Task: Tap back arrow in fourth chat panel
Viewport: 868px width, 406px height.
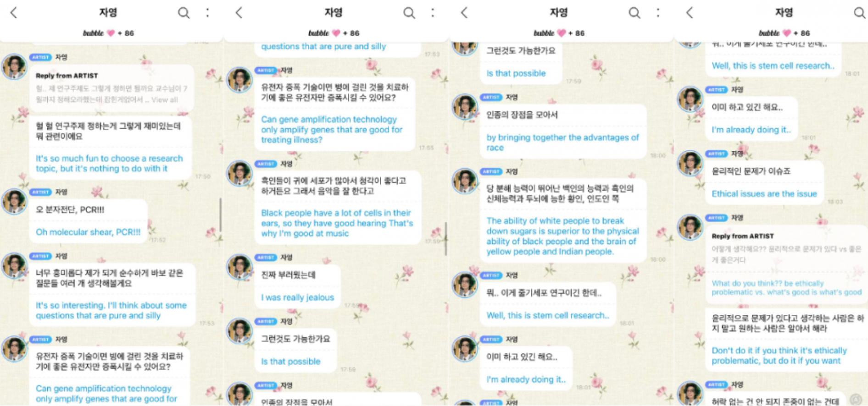Action: 690,13
